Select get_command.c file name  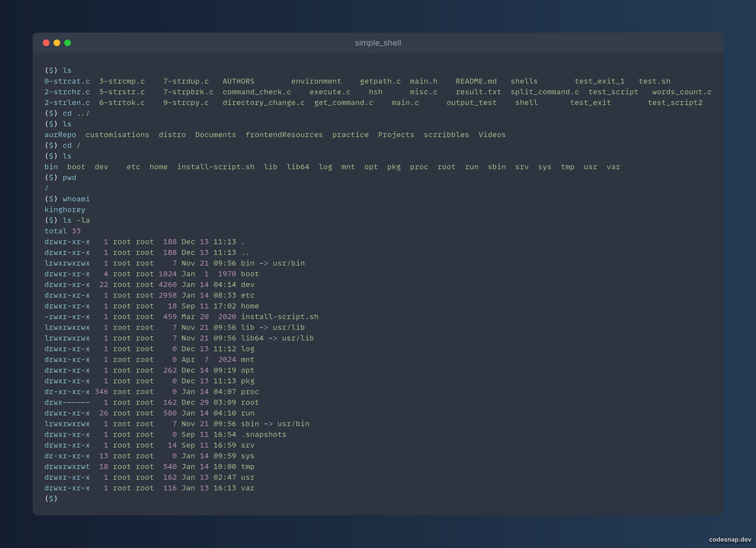click(344, 103)
